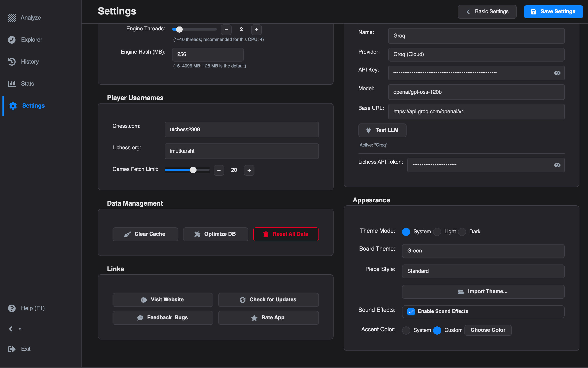The height and width of the screenshot is (368, 588).
Task: Click the folder icon on Import Theme
Action: coord(461,292)
